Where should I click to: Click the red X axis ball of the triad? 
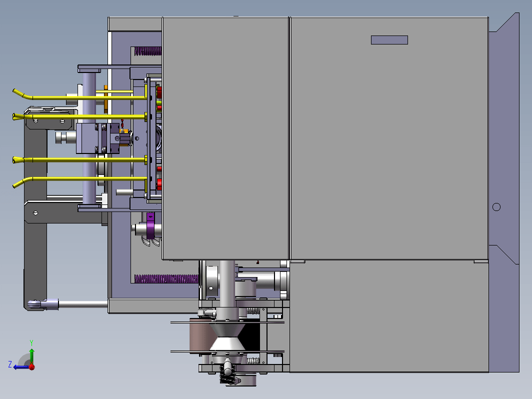click(32, 367)
